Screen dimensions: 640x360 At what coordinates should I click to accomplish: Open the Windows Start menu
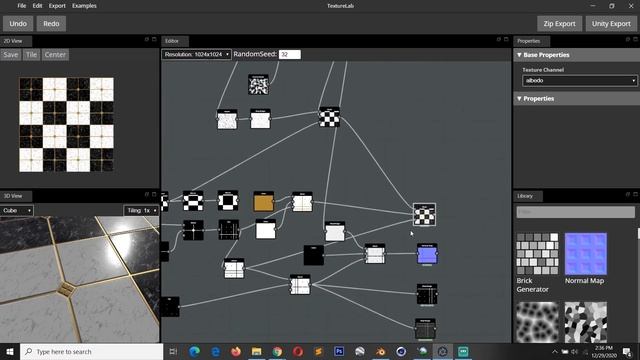(x=10, y=351)
